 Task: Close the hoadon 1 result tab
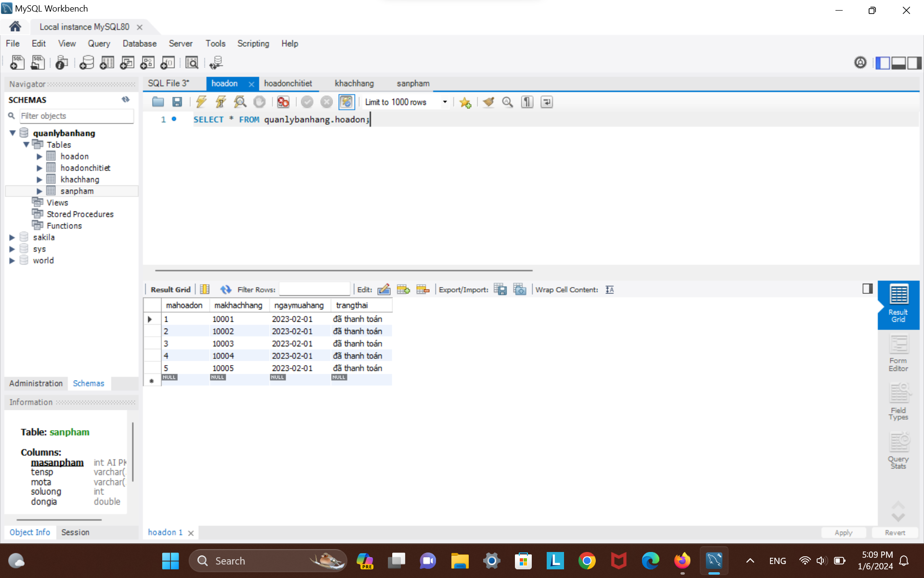191,533
